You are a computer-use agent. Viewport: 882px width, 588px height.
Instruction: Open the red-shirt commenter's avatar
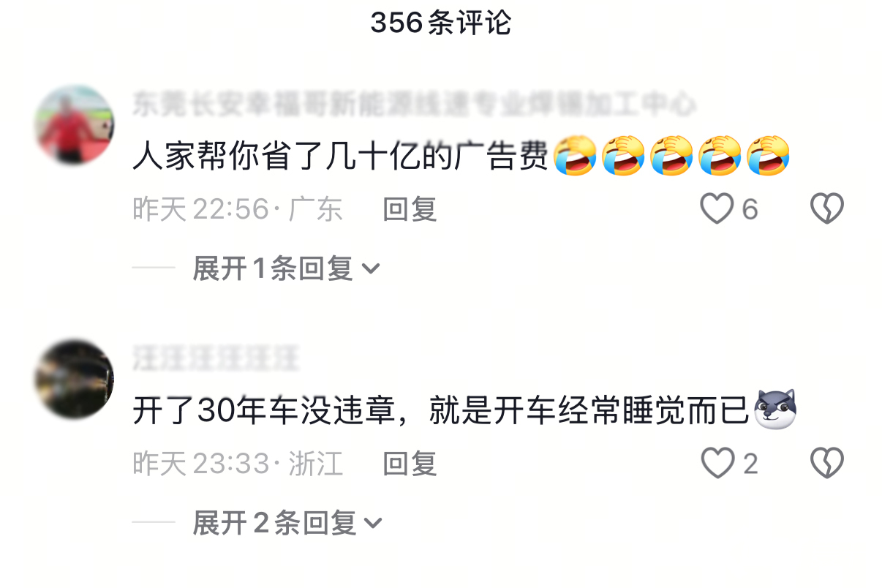(75, 125)
